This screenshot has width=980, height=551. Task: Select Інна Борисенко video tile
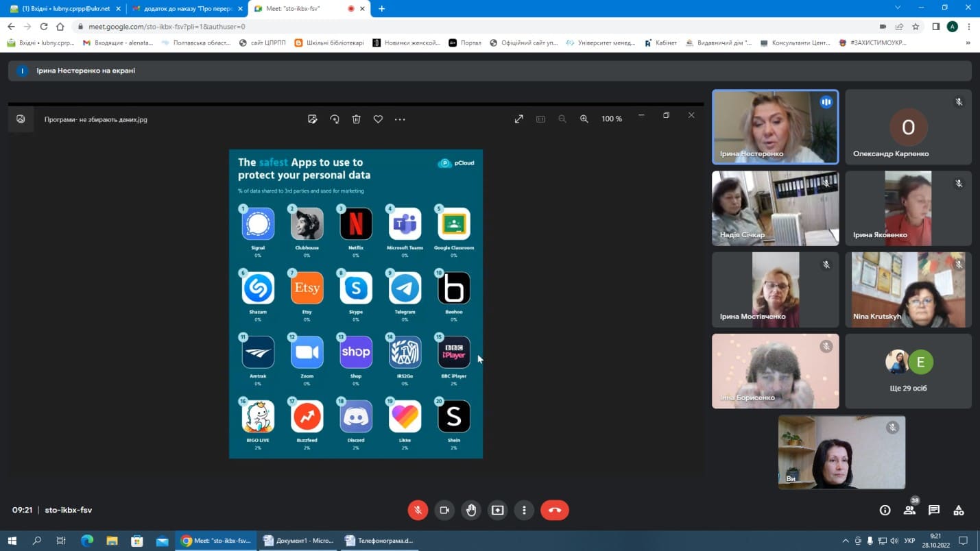point(775,371)
